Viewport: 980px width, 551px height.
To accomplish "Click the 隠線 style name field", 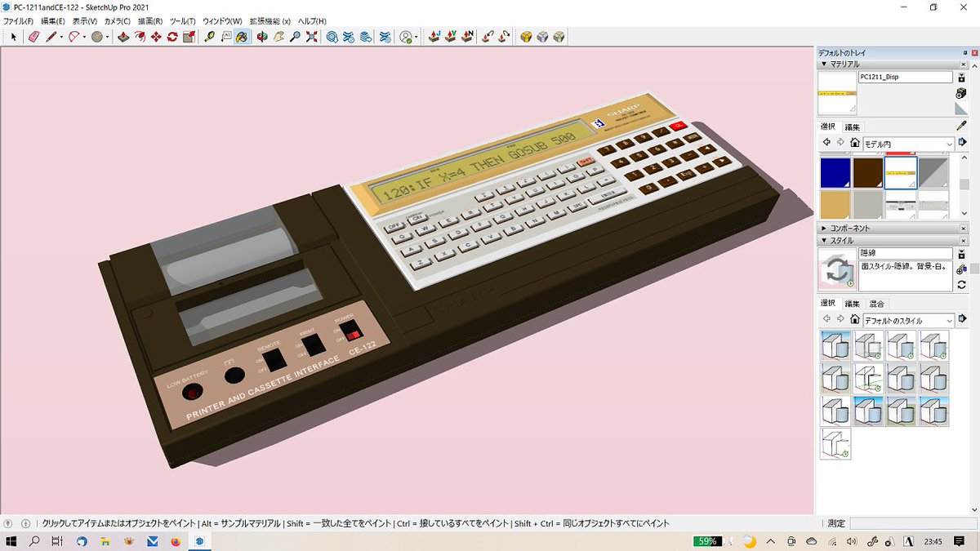I will 905,254.
